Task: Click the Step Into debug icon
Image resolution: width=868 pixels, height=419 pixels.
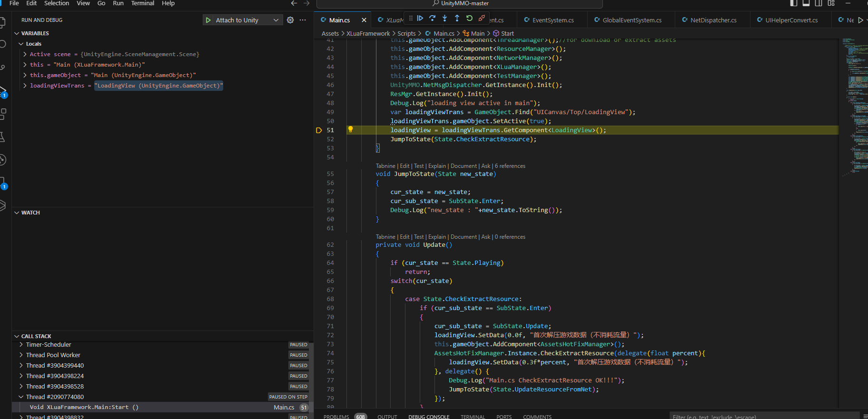Action: (444, 18)
